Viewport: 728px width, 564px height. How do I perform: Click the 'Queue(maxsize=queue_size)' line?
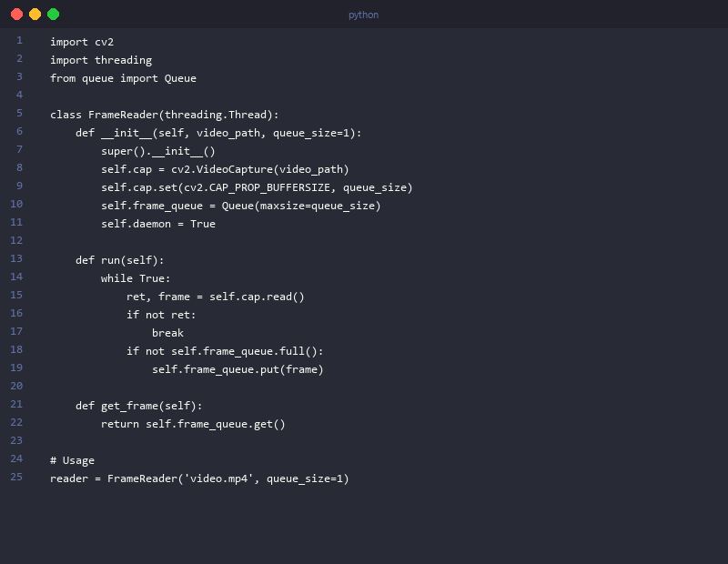coord(241,206)
